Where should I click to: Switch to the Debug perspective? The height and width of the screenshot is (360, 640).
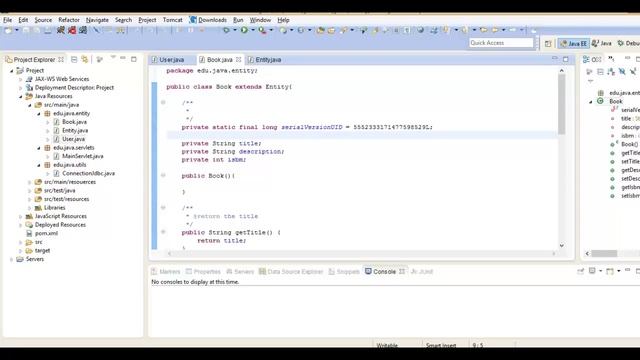[x=629, y=43]
